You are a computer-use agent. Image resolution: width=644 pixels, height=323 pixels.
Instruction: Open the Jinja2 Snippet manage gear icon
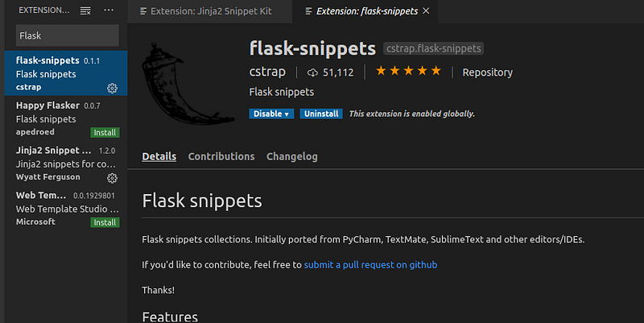coord(112,178)
